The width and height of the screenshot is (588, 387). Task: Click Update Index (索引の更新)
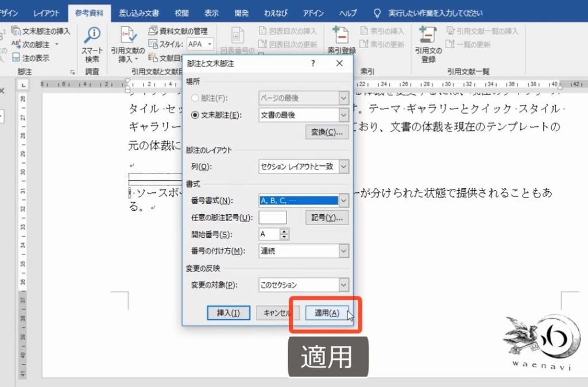pos(382,44)
